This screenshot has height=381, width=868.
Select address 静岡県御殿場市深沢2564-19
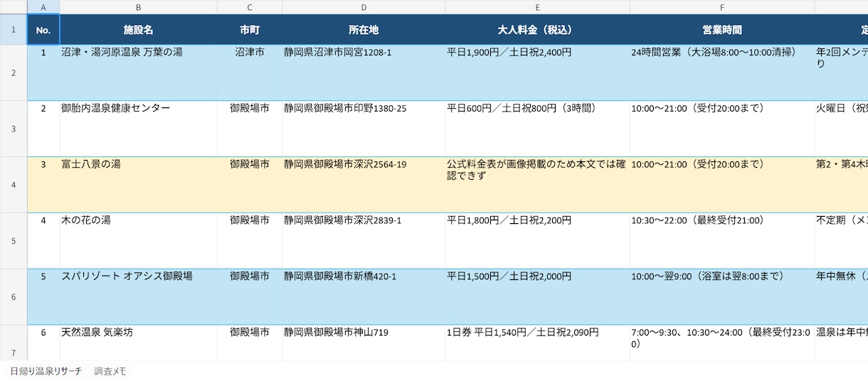[x=364, y=185]
